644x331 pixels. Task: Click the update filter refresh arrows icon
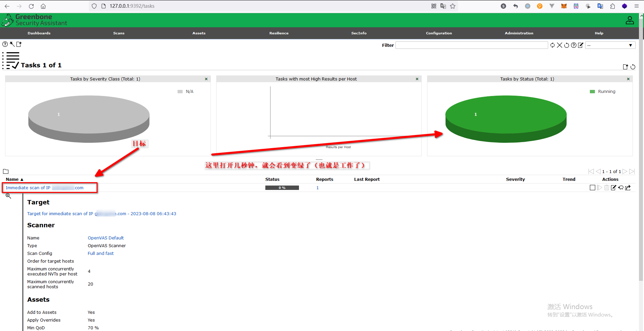click(x=553, y=45)
